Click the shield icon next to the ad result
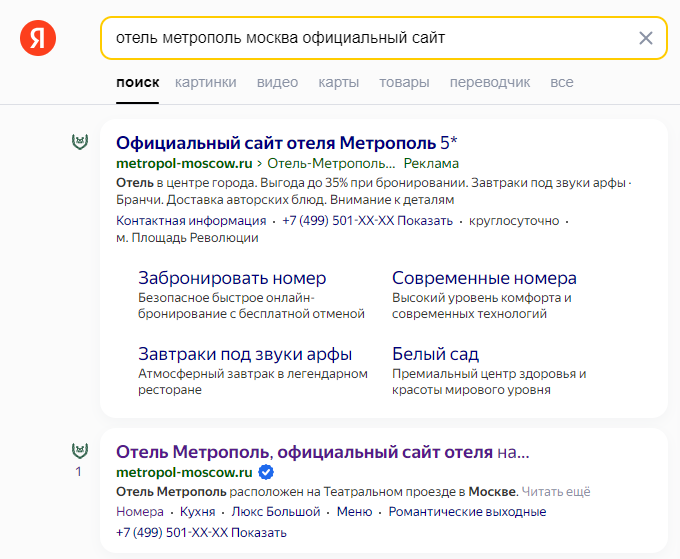680x559 pixels. [80, 142]
